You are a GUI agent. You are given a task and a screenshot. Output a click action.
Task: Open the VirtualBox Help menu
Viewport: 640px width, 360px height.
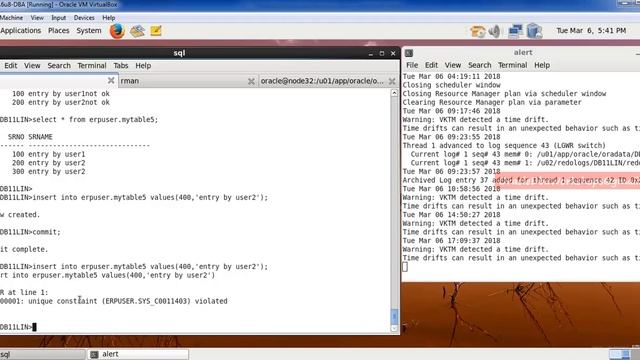[x=109, y=18]
